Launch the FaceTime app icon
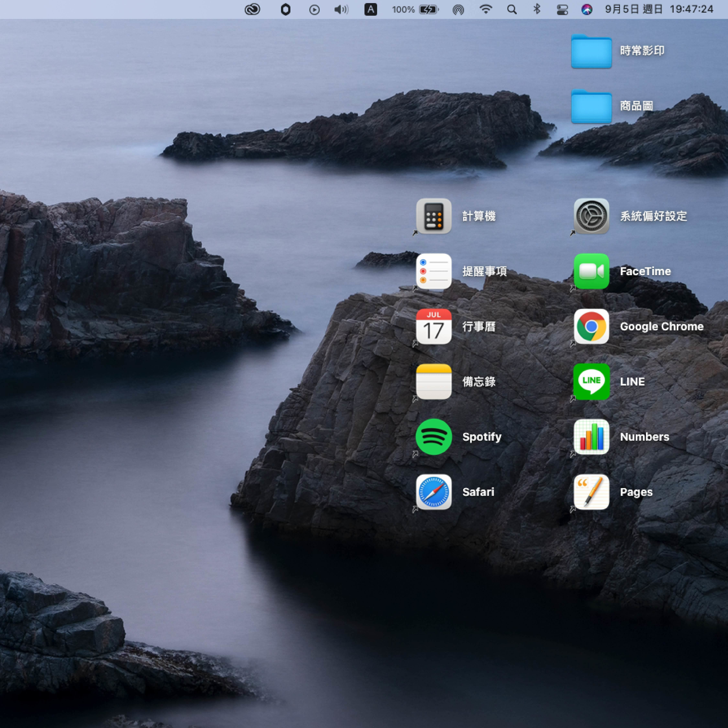Viewport: 728px width, 728px height. 591,271
